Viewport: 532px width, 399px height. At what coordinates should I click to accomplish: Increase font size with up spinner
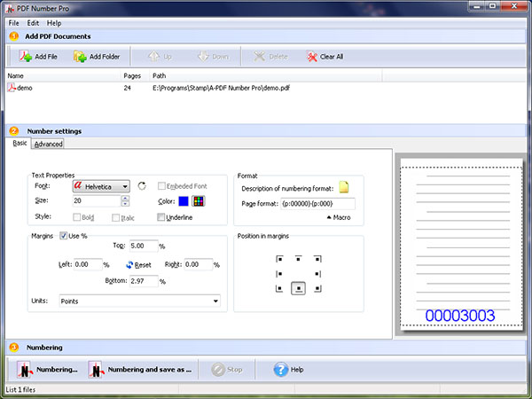click(x=125, y=198)
